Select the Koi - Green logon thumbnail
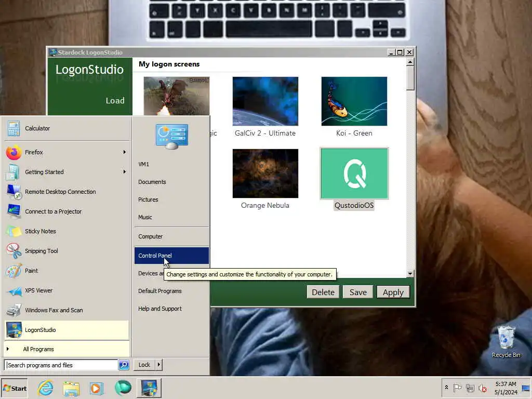The height and width of the screenshot is (399, 532). 354,101
